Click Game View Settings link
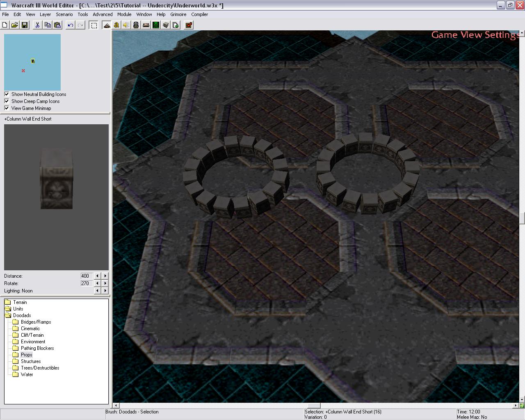The width and height of the screenshot is (525, 420). tap(474, 35)
